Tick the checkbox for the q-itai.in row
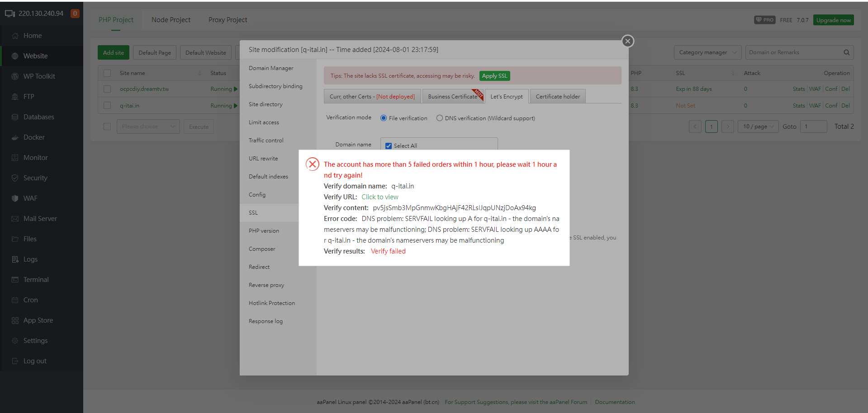This screenshot has height=413, width=868. tap(107, 106)
